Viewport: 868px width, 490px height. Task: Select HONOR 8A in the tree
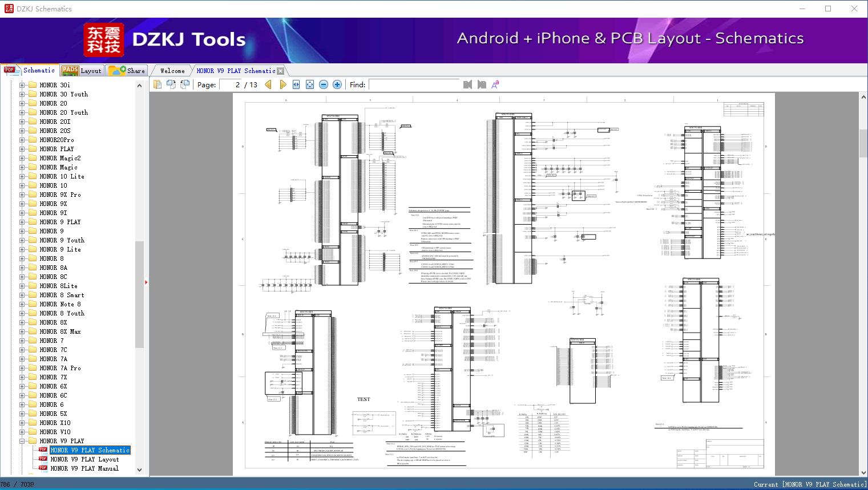coord(53,268)
